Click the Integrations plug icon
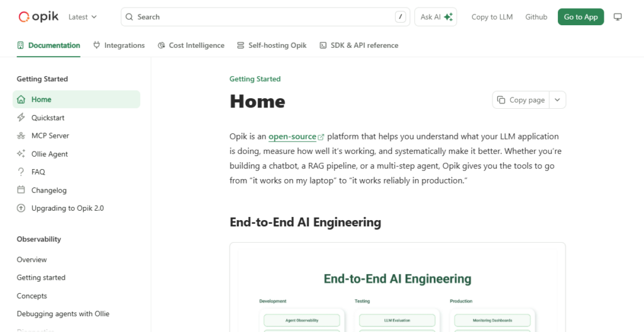The height and width of the screenshot is (332, 644). (96, 45)
